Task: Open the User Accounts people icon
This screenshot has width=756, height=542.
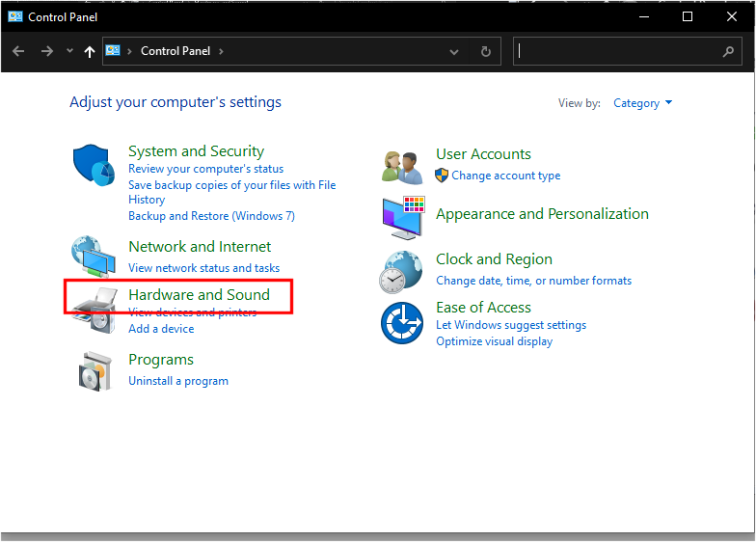Action: (403, 168)
